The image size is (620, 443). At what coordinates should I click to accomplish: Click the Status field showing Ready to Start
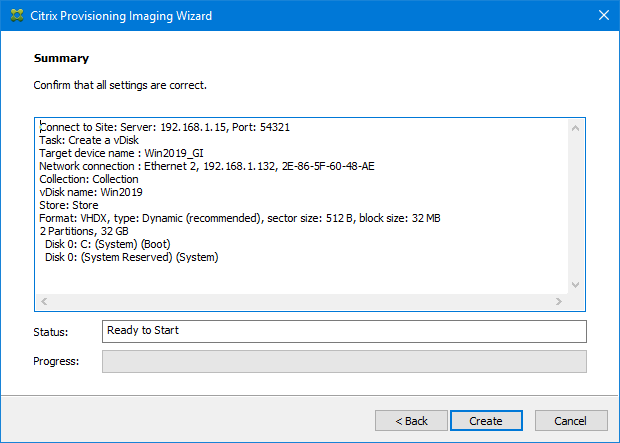tap(344, 331)
